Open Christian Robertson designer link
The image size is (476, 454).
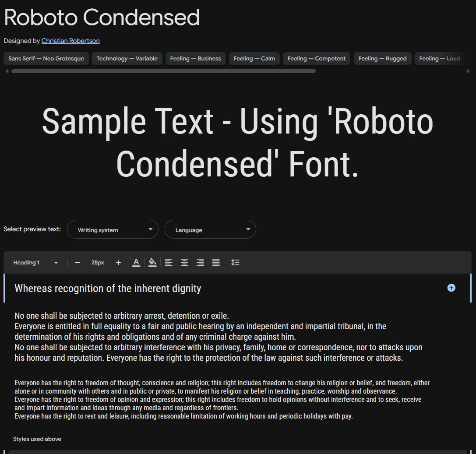pyautogui.click(x=71, y=41)
